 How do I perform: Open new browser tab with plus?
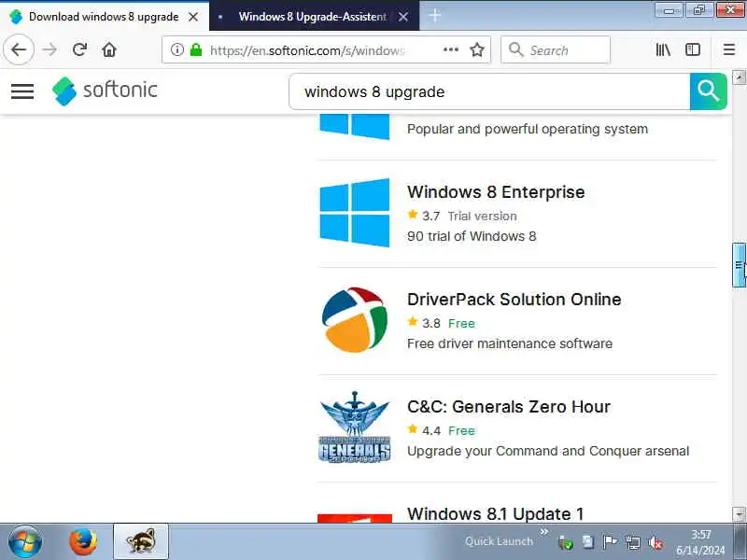(x=434, y=16)
